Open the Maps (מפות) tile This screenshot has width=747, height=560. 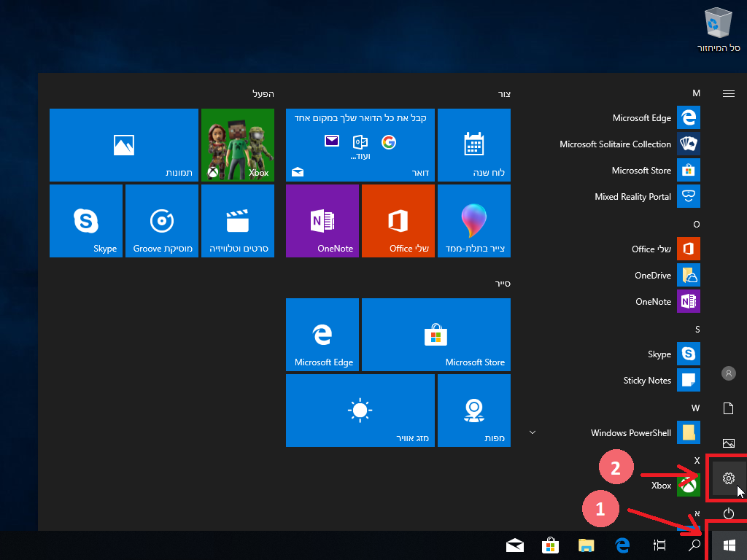[474, 411]
